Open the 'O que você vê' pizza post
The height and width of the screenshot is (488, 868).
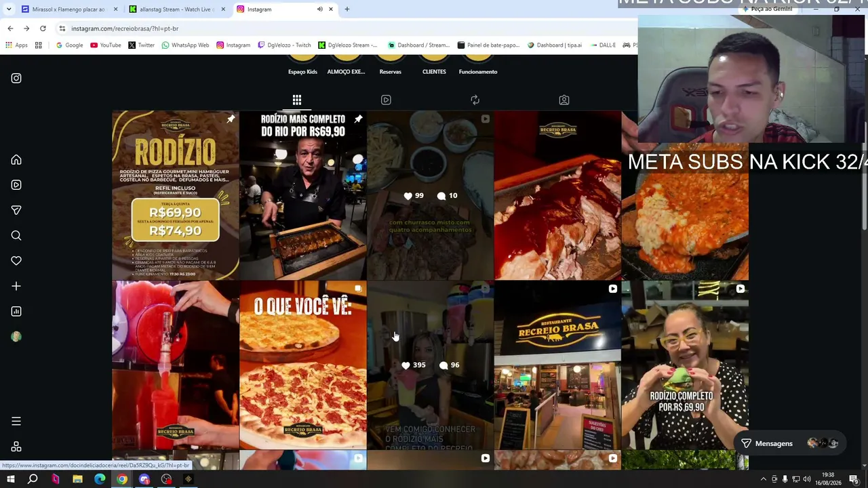click(303, 365)
